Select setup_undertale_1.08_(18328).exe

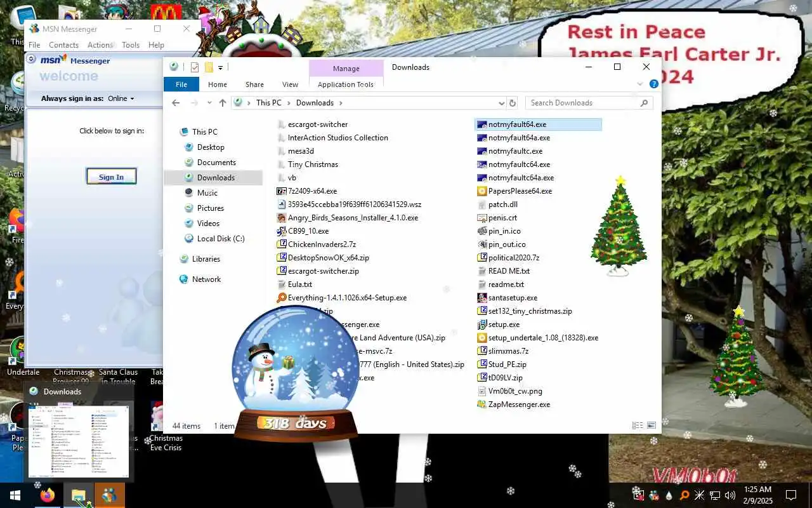tap(537, 338)
